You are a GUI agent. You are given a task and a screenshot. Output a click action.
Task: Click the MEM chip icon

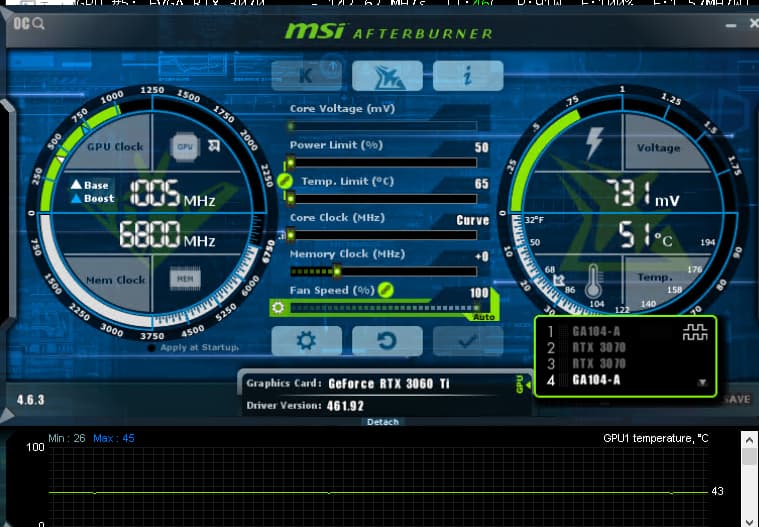[184, 279]
